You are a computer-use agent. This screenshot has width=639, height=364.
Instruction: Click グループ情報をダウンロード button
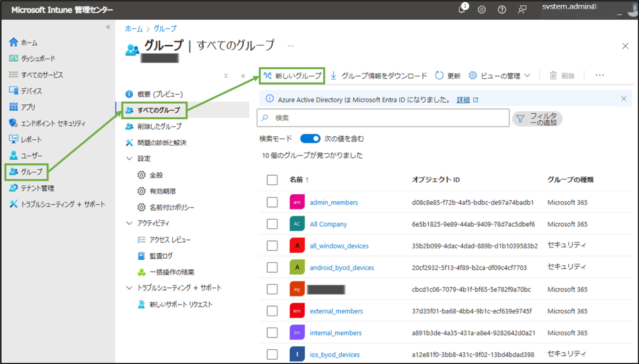pyautogui.click(x=379, y=76)
